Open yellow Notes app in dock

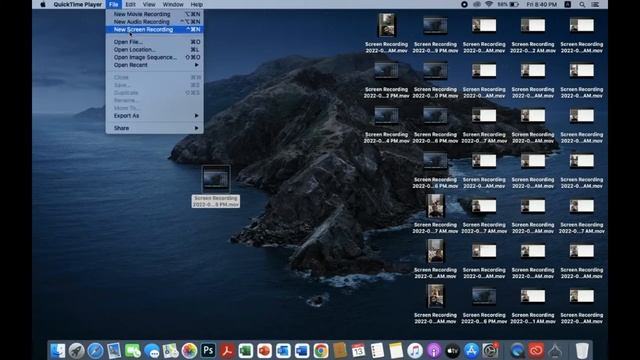click(x=396, y=351)
